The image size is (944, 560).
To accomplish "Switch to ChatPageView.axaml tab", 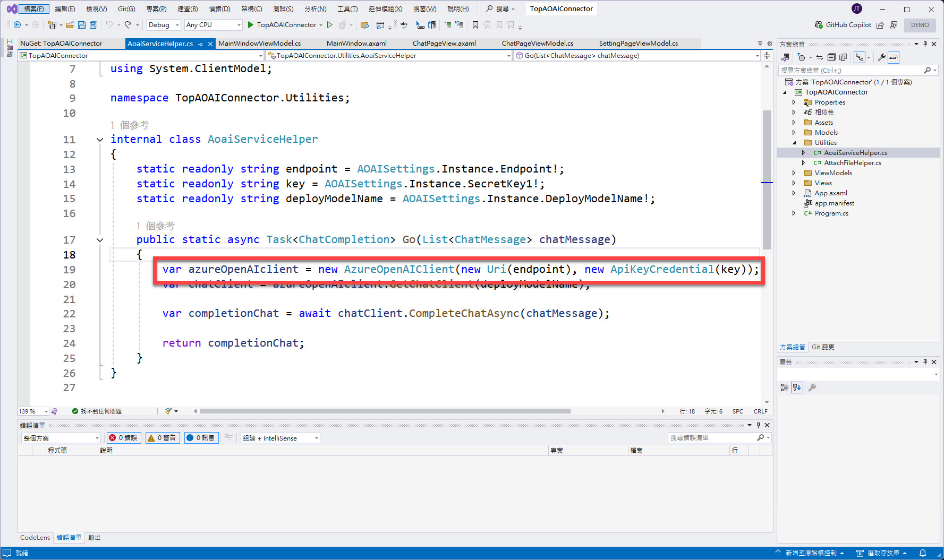I will pos(444,44).
